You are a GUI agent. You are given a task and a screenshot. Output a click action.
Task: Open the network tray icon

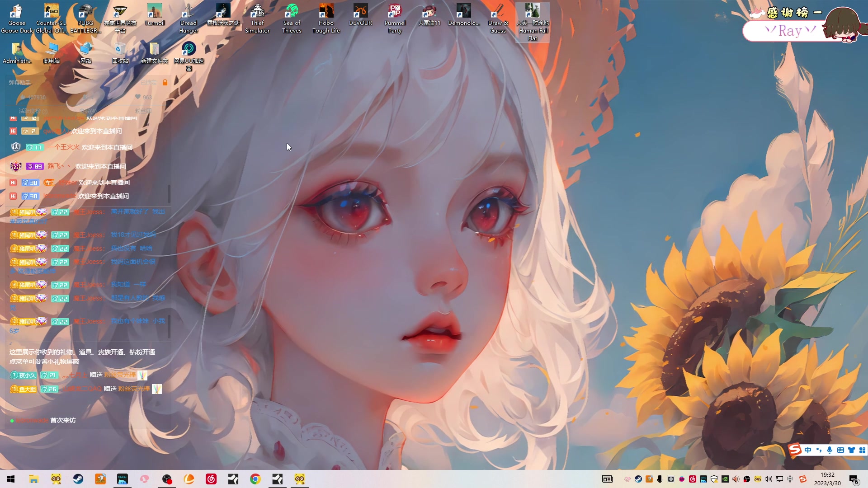(x=779, y=479)
